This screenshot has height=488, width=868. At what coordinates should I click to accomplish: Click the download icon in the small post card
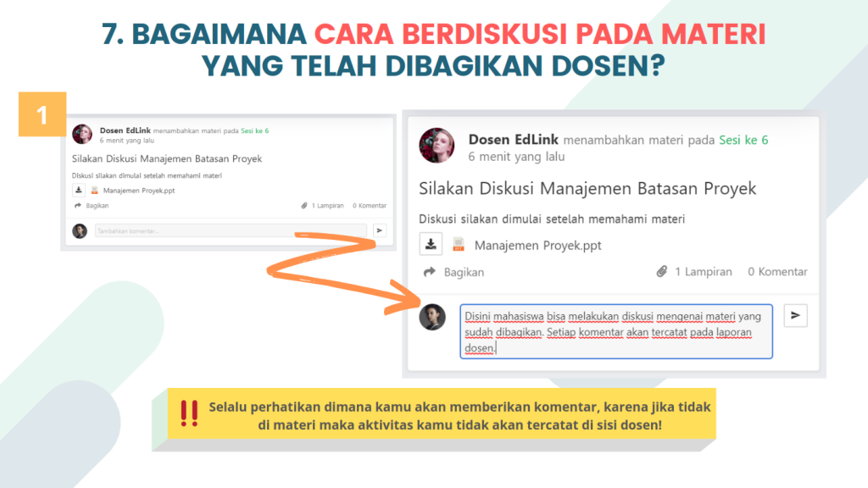[79, 191]
